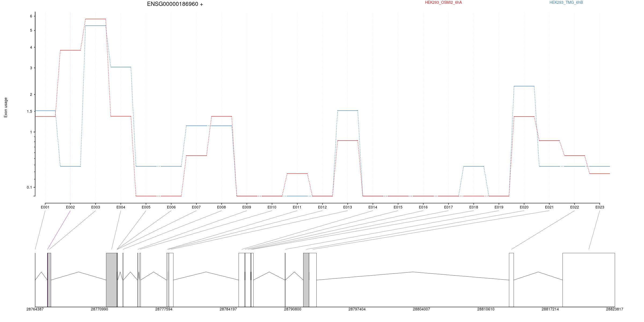Image resolution: width=644 pixels, height=322 pixels.
Task: Click y-axis tick value 5
Action: click(31, 30)
